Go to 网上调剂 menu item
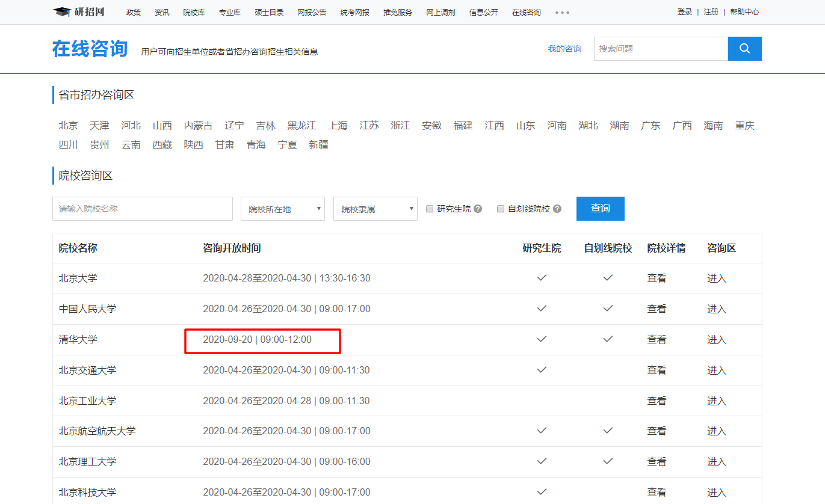 pyautogui.click(x=440, y=13)
